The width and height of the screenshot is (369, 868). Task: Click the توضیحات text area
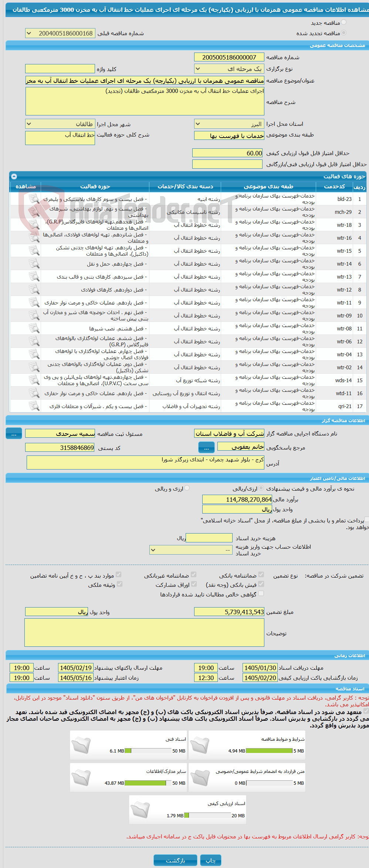tap(145, 633)
